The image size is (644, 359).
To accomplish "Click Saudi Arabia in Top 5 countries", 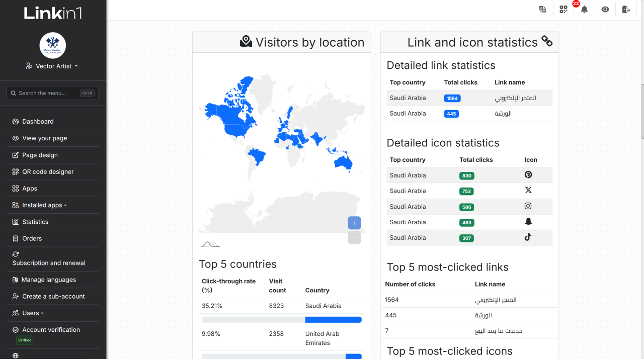I will point(324,306).
